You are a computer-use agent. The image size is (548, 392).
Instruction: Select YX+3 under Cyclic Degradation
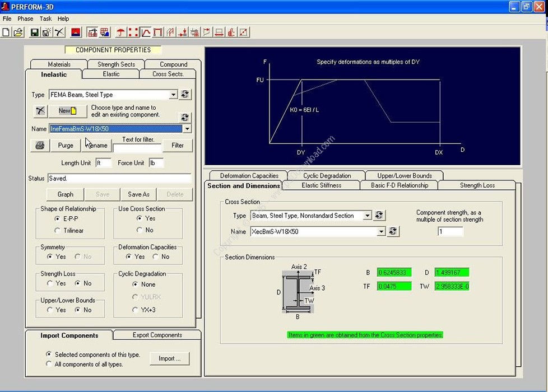(135, 310)
